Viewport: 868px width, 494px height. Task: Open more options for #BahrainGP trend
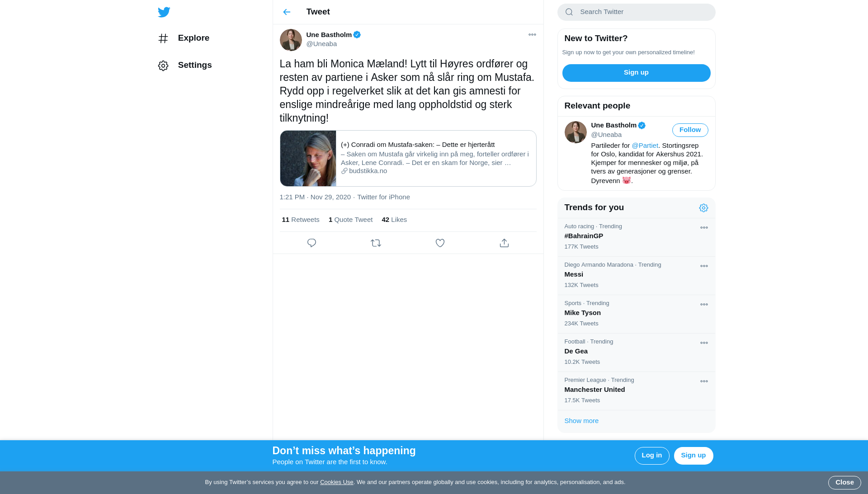click(704, 228)
